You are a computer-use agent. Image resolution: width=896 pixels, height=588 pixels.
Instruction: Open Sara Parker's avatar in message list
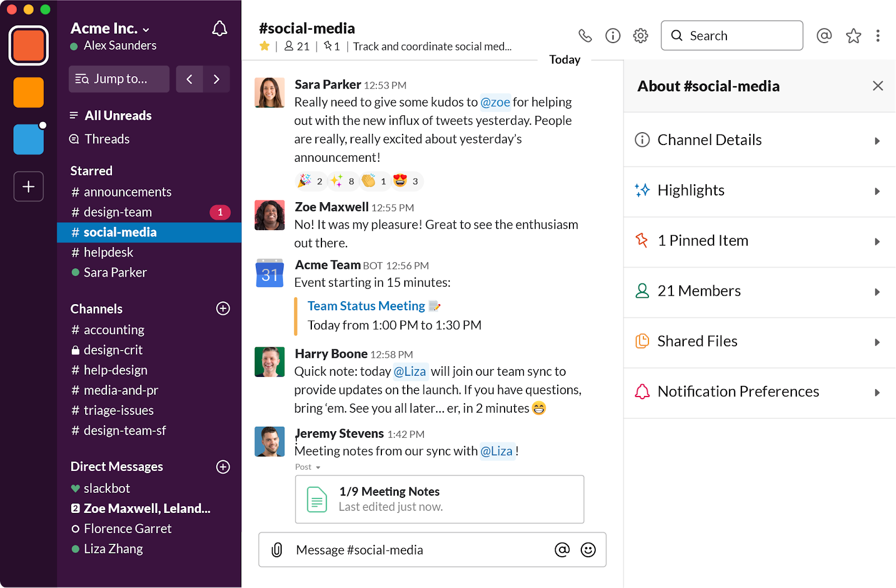pyautogui.click(x=269, y=92)
